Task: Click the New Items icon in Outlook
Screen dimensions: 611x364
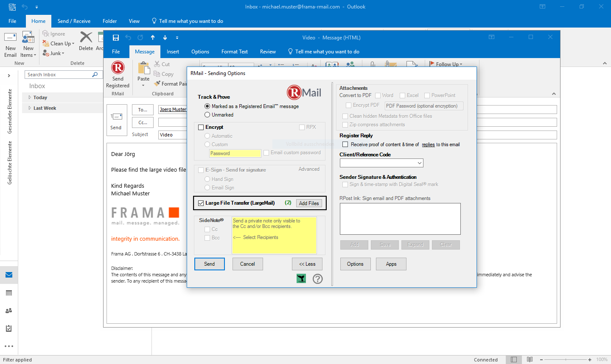Action: coord(28,37)
